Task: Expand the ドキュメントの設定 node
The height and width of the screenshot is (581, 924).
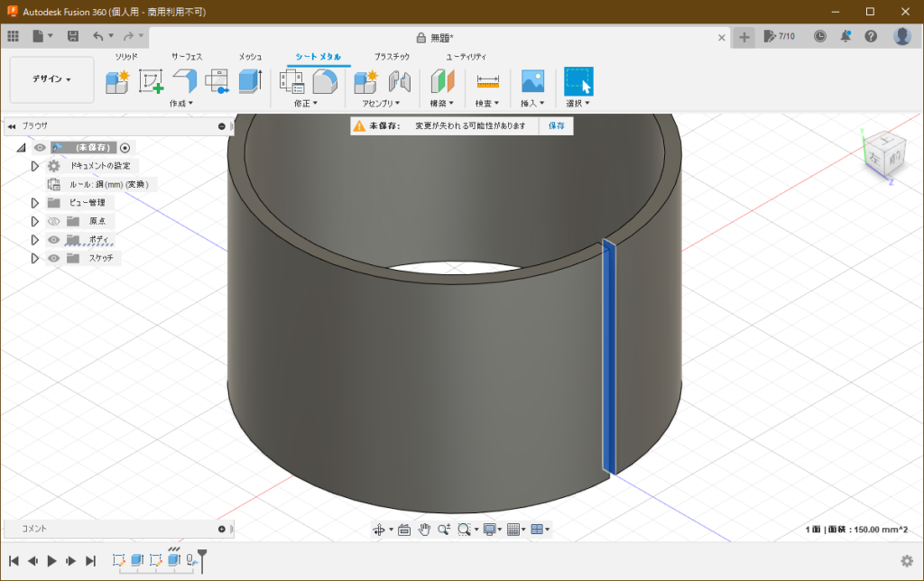Action: (x=35, y=166)
